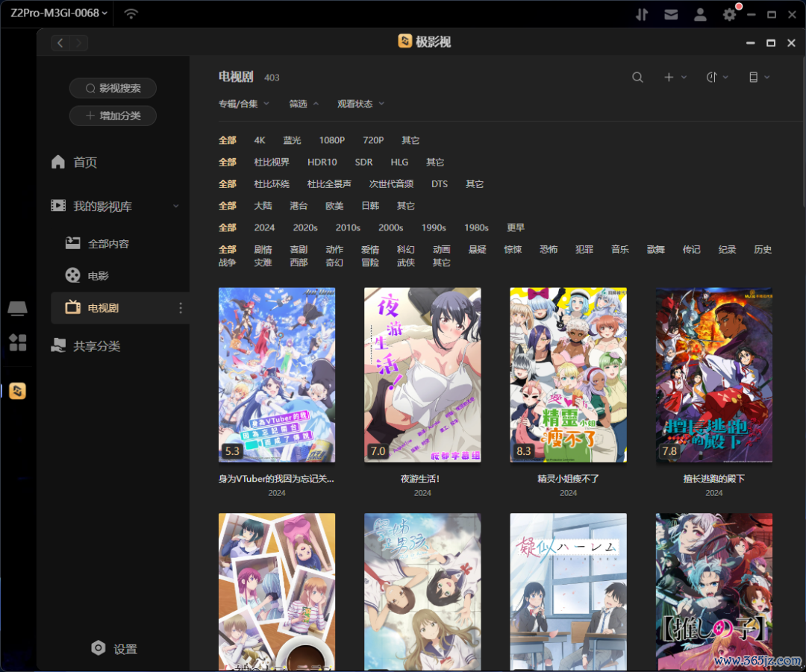Click the 极影视 app icon in left dock
Viewport: 806px width, 672px height.
click(x=17, y=391)
